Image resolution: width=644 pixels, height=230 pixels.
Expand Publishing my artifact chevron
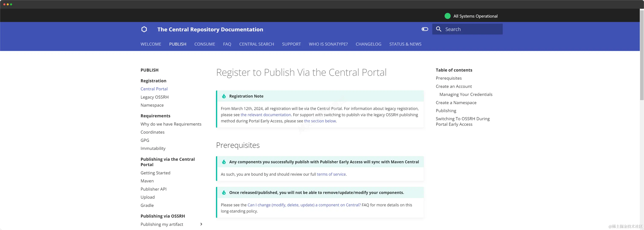tap(201, 224)
